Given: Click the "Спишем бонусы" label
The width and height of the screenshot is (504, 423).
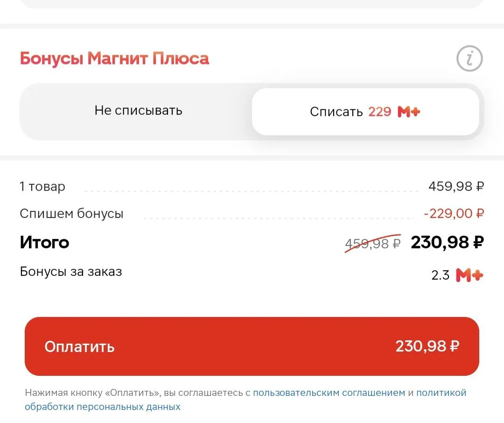Looking at the screenshot, I should click(72, 214).
